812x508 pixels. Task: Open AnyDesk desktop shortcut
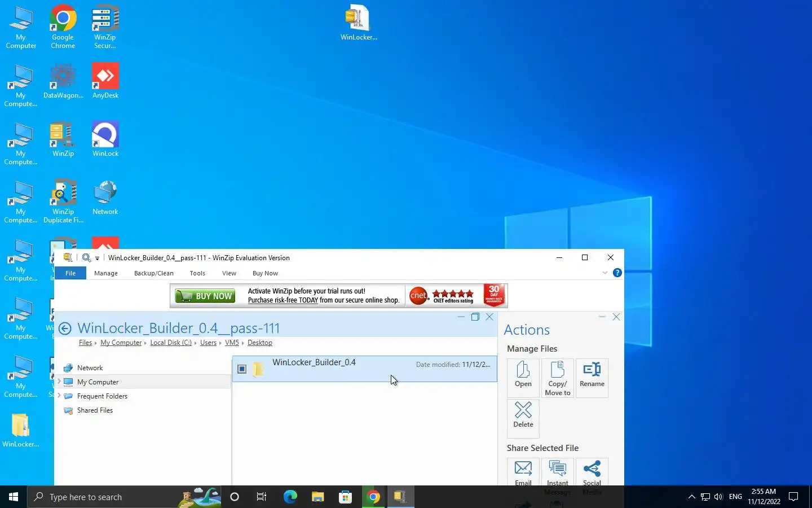tap(105, 81)
